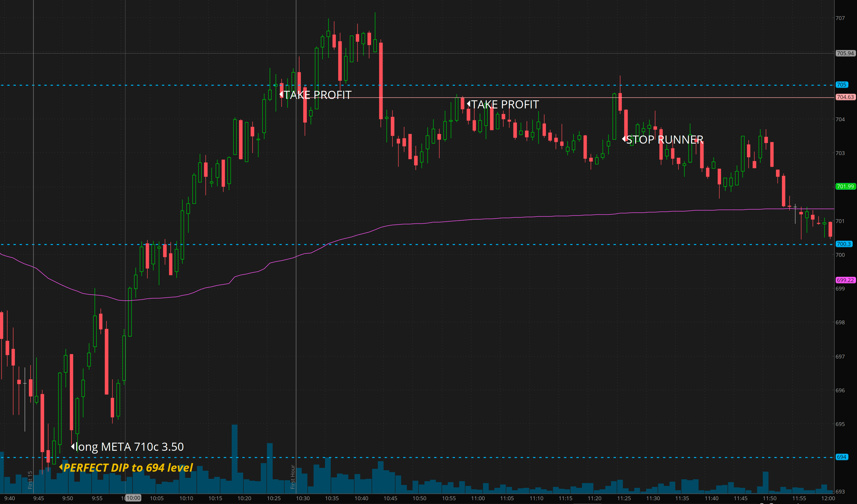The image size is (857, 504).
Task: Select the STOP RUNNER text annotation
Action: tap(665, 140)
